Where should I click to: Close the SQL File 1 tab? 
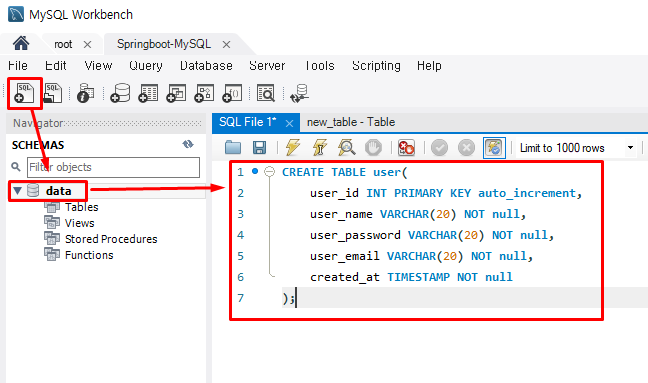click(290, 123)
